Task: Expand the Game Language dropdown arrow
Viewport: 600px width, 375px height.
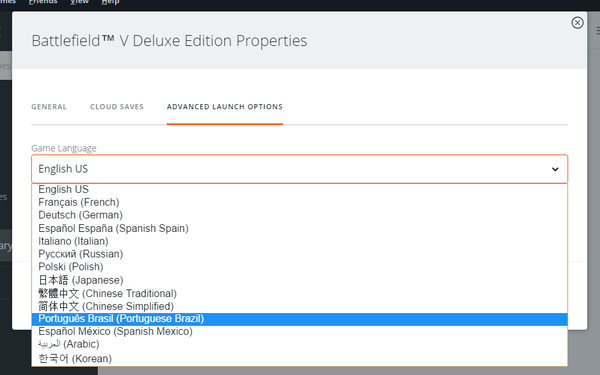Action: coord(555,169)
